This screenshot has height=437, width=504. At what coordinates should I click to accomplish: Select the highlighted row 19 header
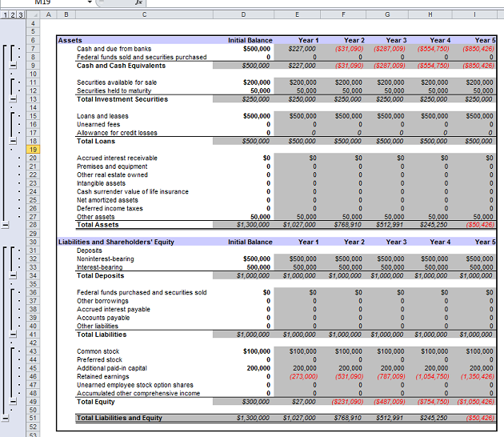point(33,150)
